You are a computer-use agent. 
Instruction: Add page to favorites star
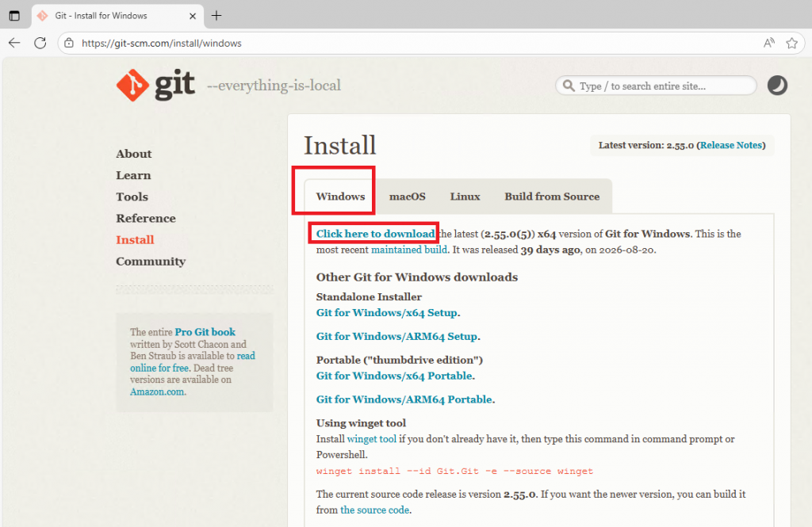click(x=792, y=43)
